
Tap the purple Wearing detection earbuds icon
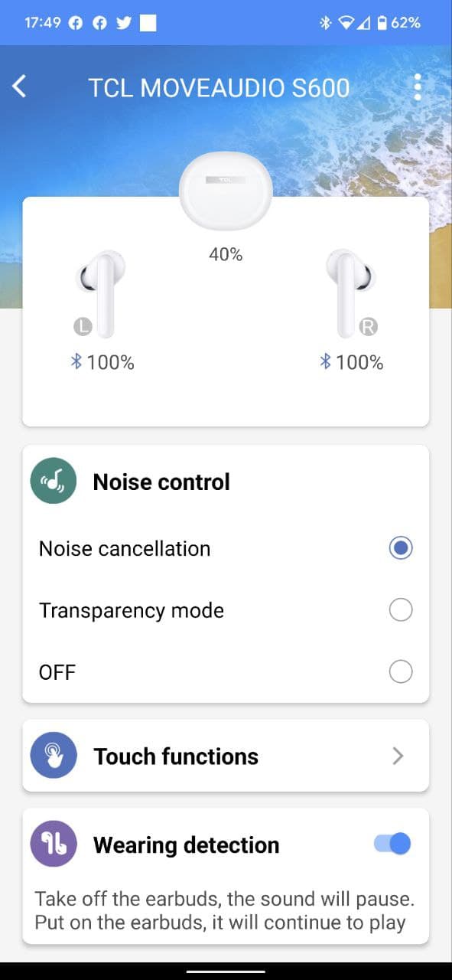pos(54,844)
